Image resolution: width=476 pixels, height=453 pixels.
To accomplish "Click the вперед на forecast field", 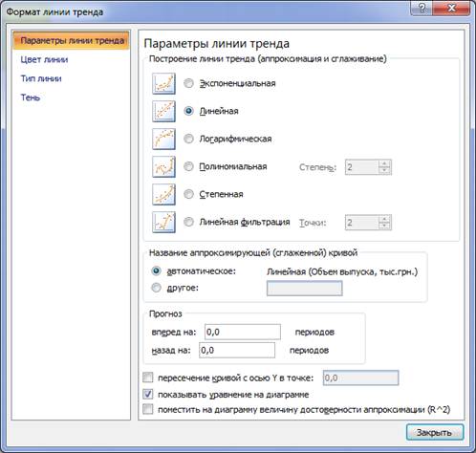I will pyautogui.click(x=243, y=332).
